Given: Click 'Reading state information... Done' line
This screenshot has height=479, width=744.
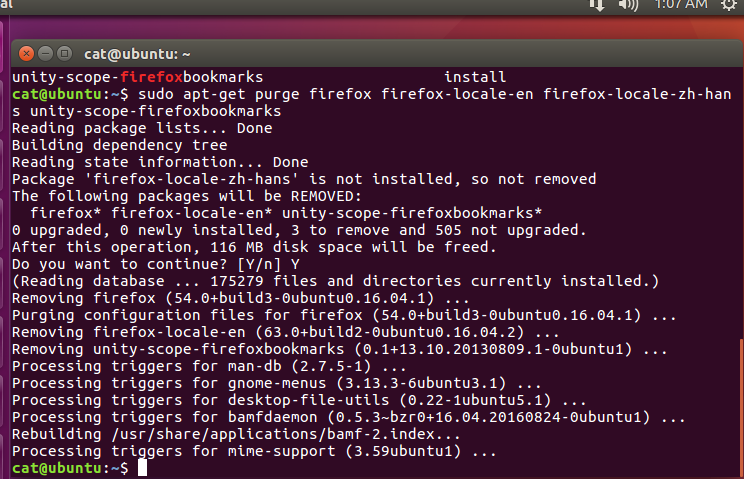Looking at the screenshot, I should 160,162.
